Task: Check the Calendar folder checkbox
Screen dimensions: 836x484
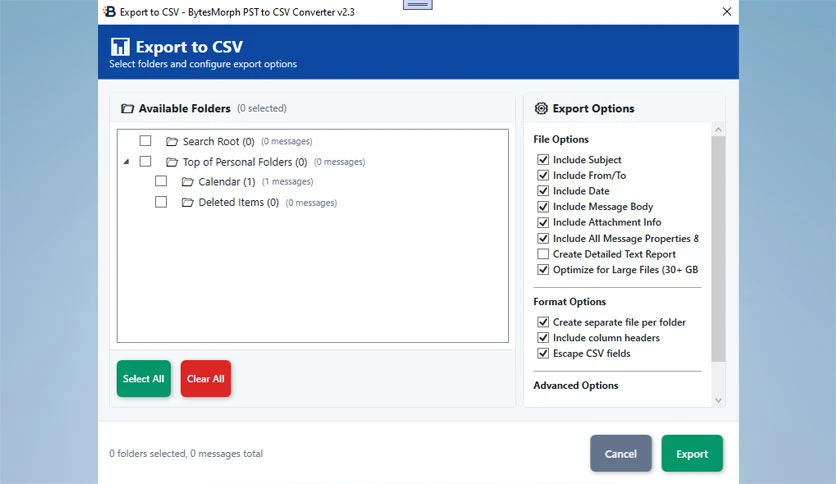Action: [x=160, y=181]
